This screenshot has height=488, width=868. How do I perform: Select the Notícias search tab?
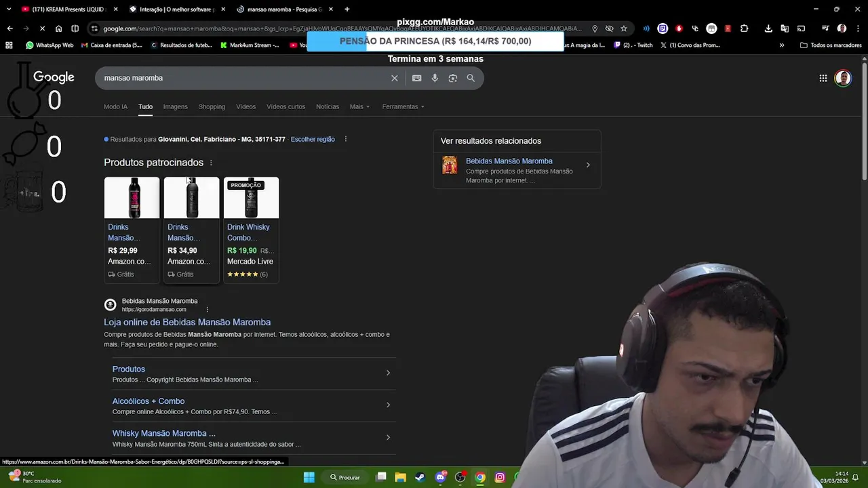(328, 106)
